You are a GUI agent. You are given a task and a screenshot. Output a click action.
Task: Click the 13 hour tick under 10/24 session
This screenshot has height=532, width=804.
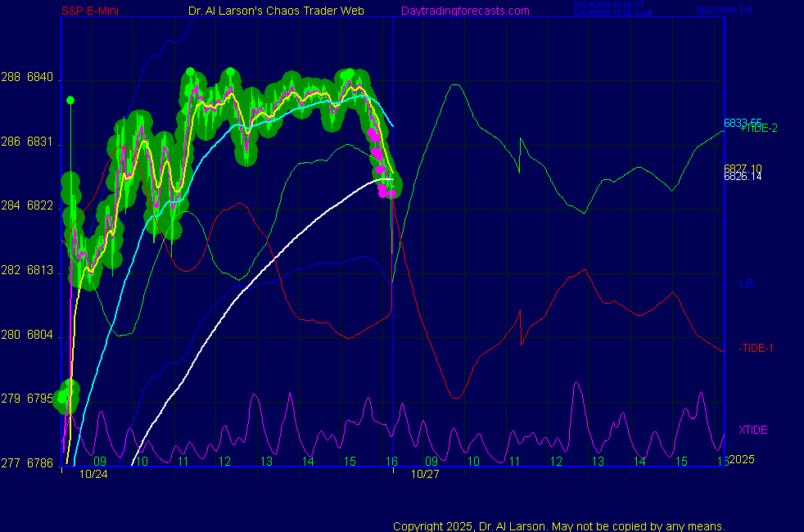coord(266,462)
